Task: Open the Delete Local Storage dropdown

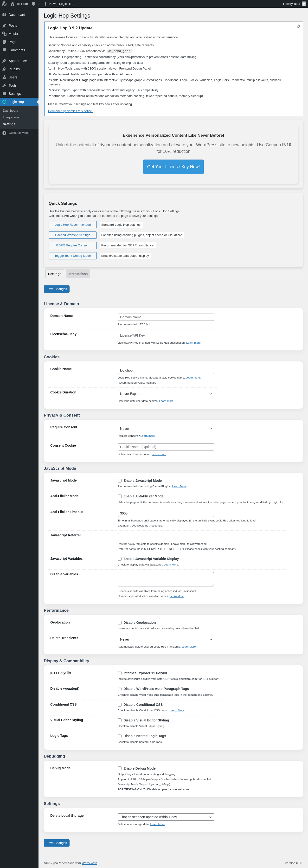Action: 166,817
